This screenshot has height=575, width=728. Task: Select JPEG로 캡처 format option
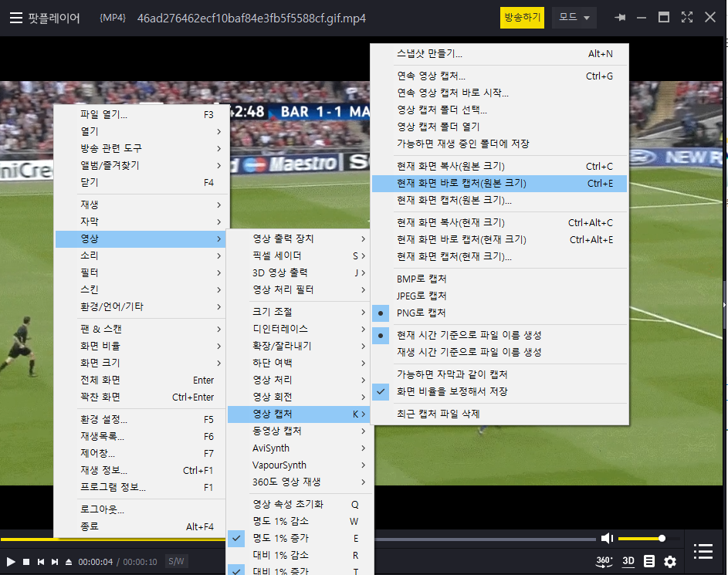click(x=500, y=296)
